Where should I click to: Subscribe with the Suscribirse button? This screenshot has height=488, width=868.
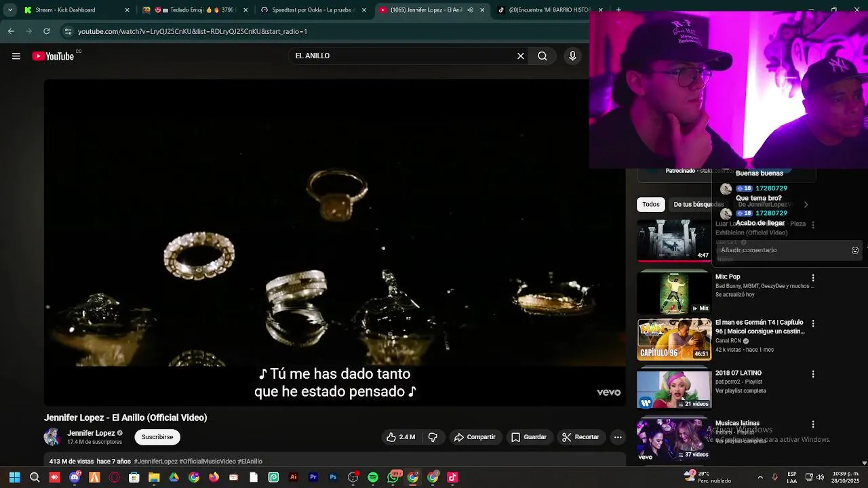157,437
